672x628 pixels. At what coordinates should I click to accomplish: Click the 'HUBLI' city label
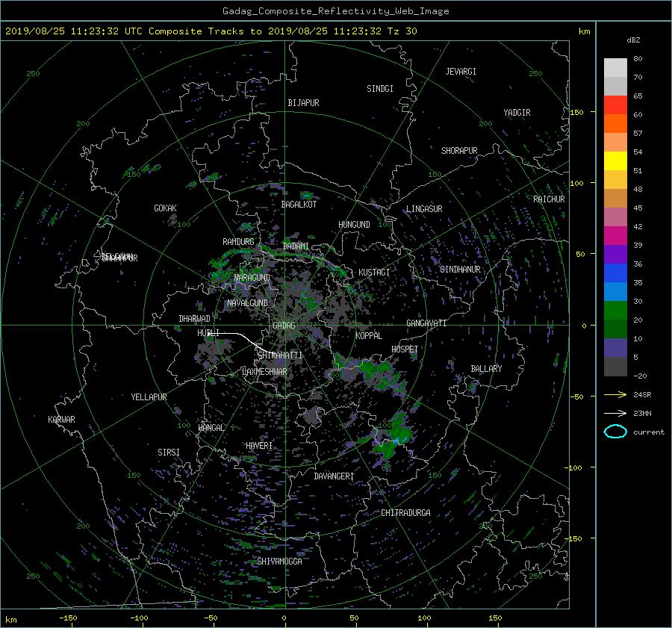[x=208, y=333]
